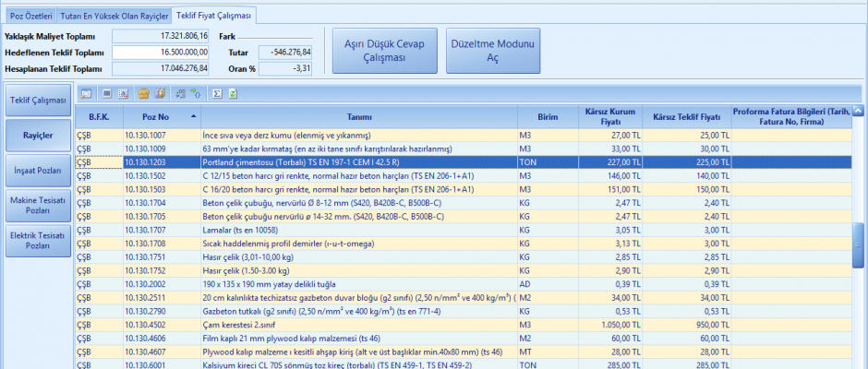Click the Sigma sum icon
This screenshot has width=868, height=369.
coord(217,93)
